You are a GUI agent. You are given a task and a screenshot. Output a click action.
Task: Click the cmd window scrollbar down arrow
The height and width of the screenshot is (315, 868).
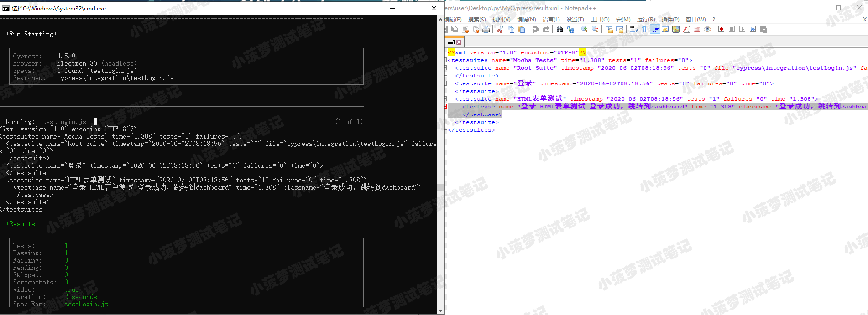[440, 310]
